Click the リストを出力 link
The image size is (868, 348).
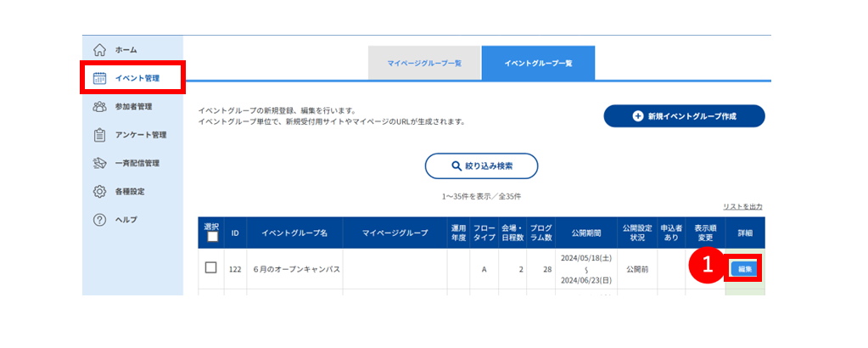point(743,207)
